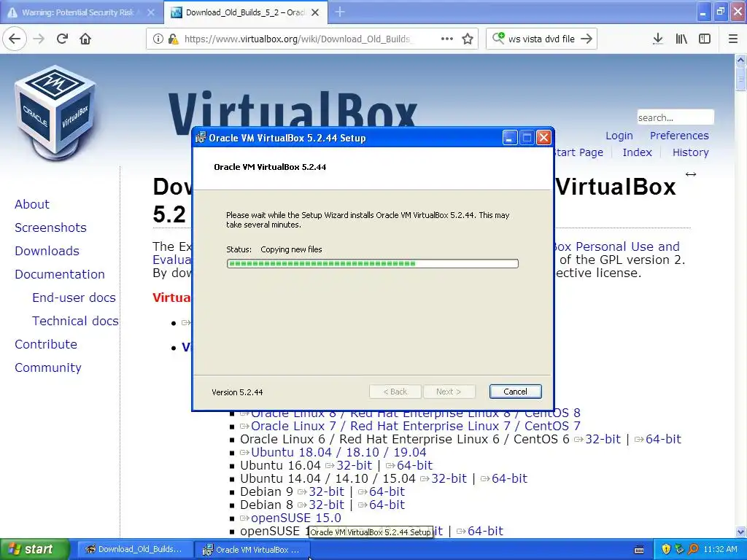The image size is (747, 560).
Task: Minimize the VirtualBox Setup dialog
Action: (510, 138)
